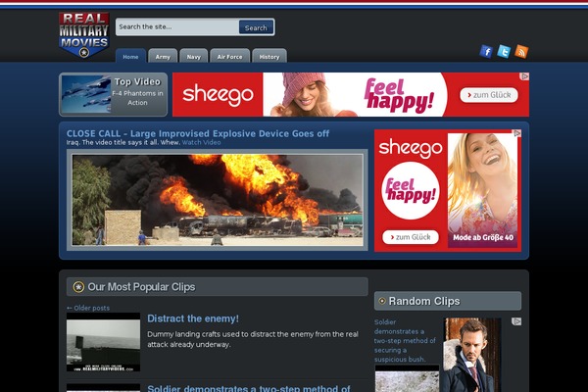Focus the 'Search the site...' field
Image resolution: width=588 pixels, height=392 pixels.
[x=177, y=27]
